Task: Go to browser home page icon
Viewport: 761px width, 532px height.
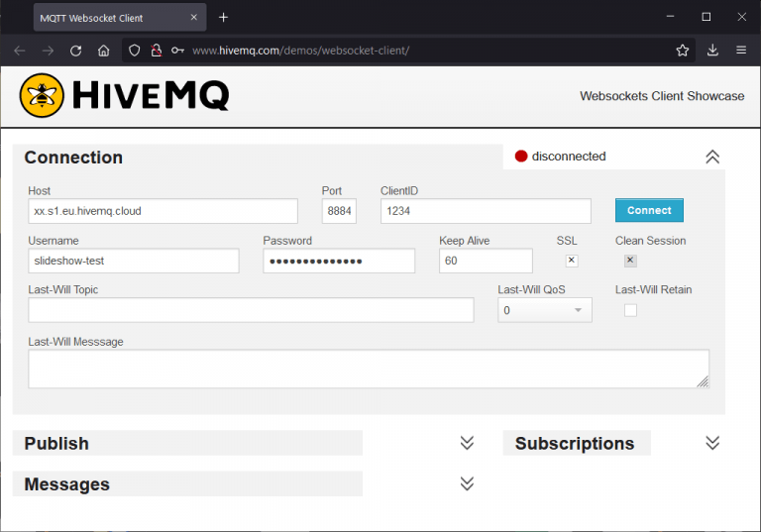Action: [103, 51]
